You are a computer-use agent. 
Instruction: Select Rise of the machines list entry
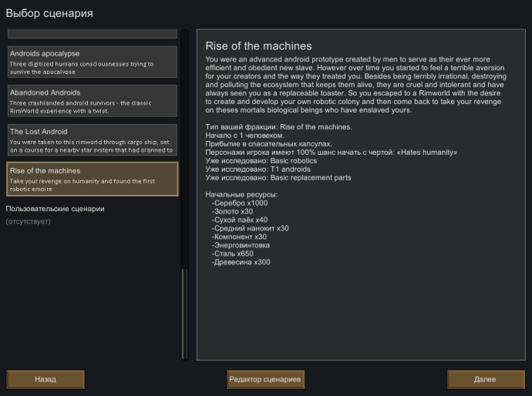[x=92, y=179]
